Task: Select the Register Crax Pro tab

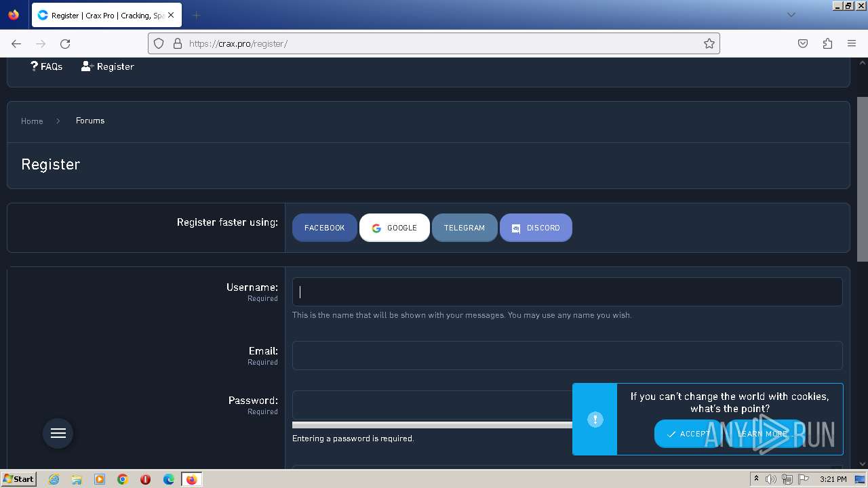Action: pyautogui.click(x=106, y=15)
